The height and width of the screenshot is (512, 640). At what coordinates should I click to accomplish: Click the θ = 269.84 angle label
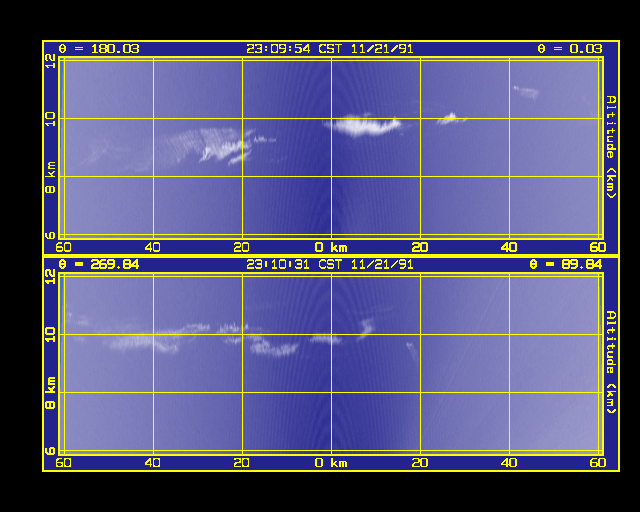[x=99, y=265]
